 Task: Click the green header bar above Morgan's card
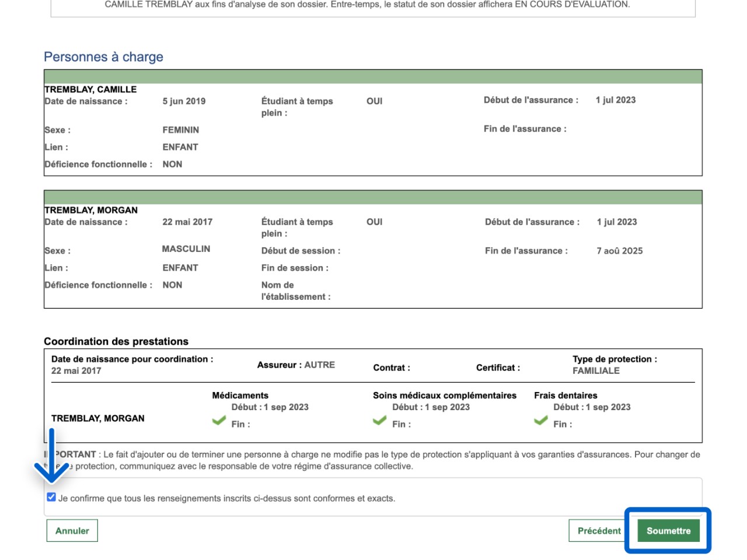pos(373,197)
